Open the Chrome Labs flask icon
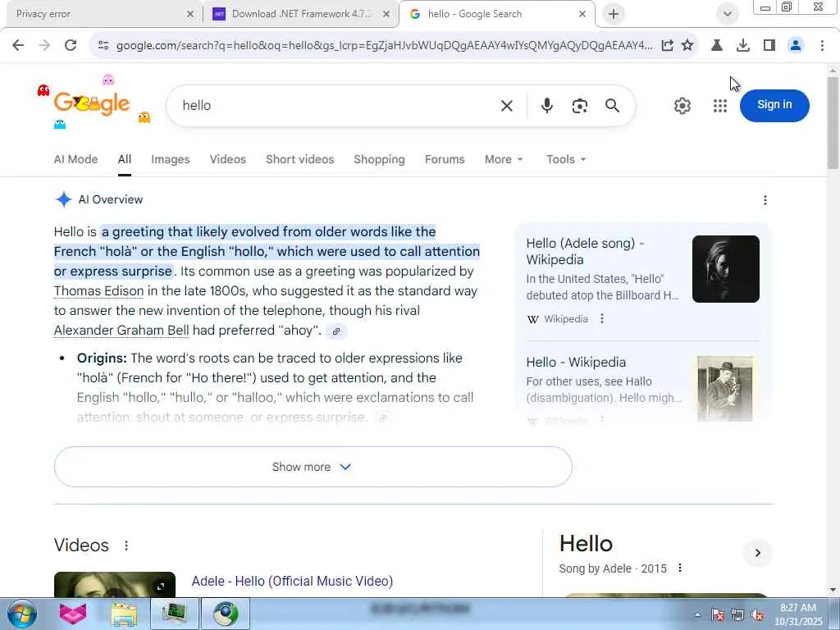The height and width of the screenshot is (630, 840). (717, 46)
